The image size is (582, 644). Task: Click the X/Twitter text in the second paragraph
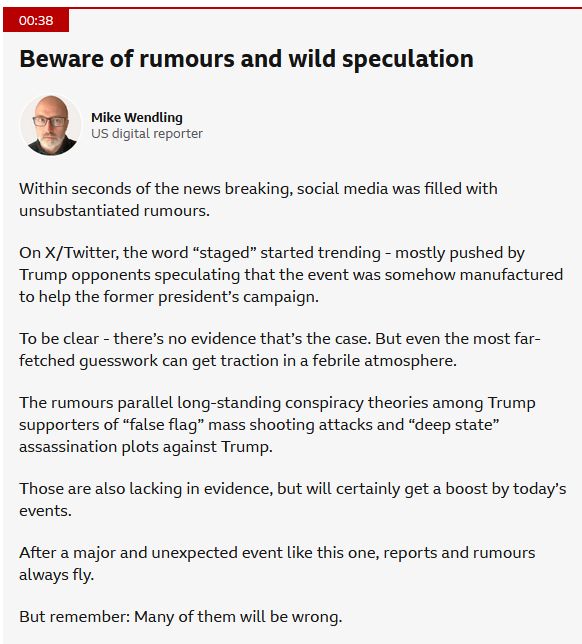pyautogui.click(x=81, y=253)
